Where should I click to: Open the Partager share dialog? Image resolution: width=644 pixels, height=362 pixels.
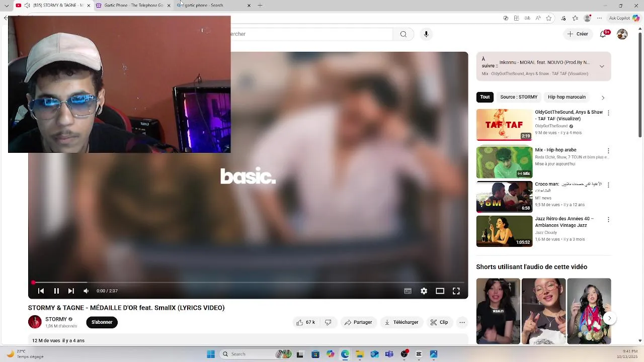358,322
